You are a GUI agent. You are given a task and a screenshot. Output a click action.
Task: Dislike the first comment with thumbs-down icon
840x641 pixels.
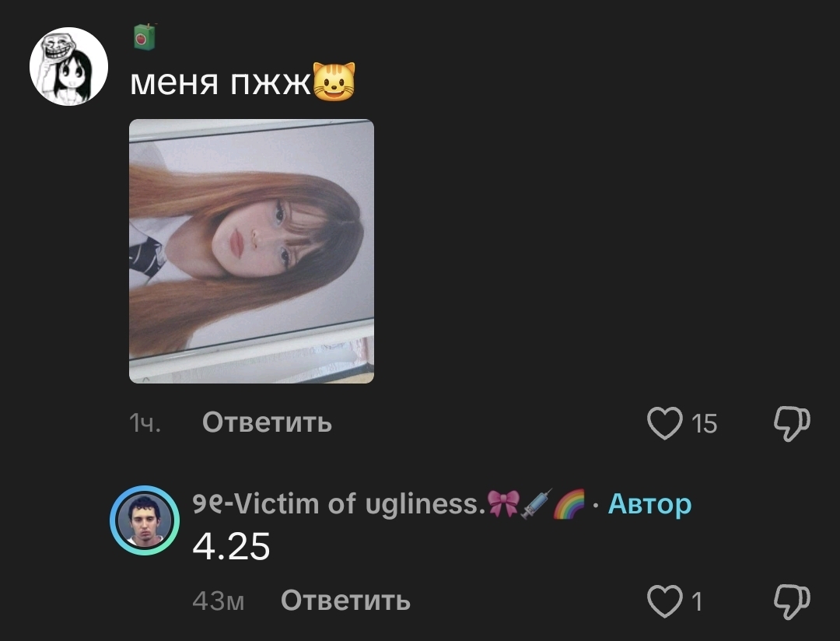click(x=792, y=423)
